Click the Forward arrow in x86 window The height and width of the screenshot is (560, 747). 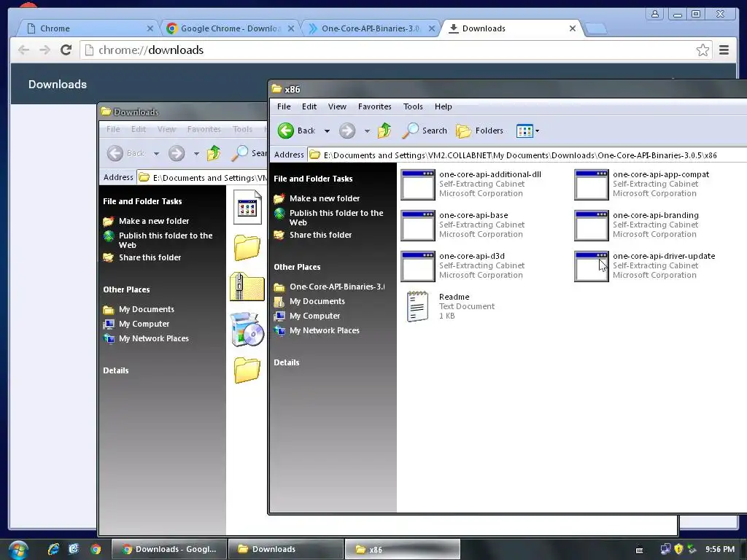tap(347, 131)
